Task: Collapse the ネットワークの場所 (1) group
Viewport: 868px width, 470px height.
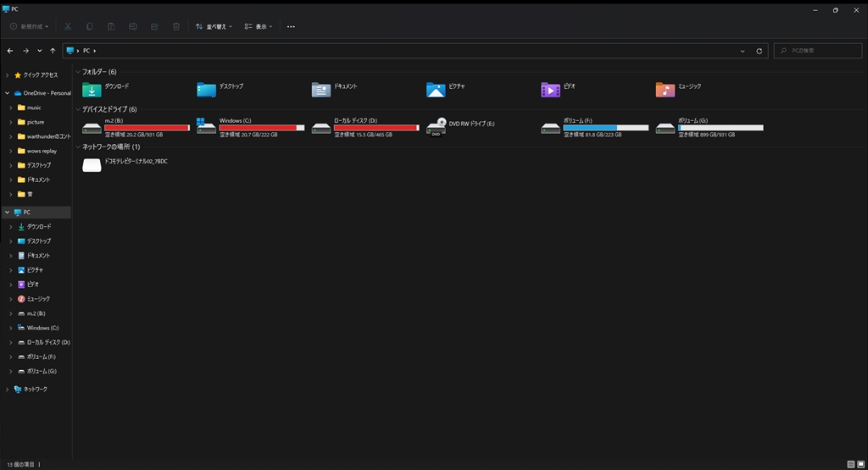Action: (x=78, y=147)
